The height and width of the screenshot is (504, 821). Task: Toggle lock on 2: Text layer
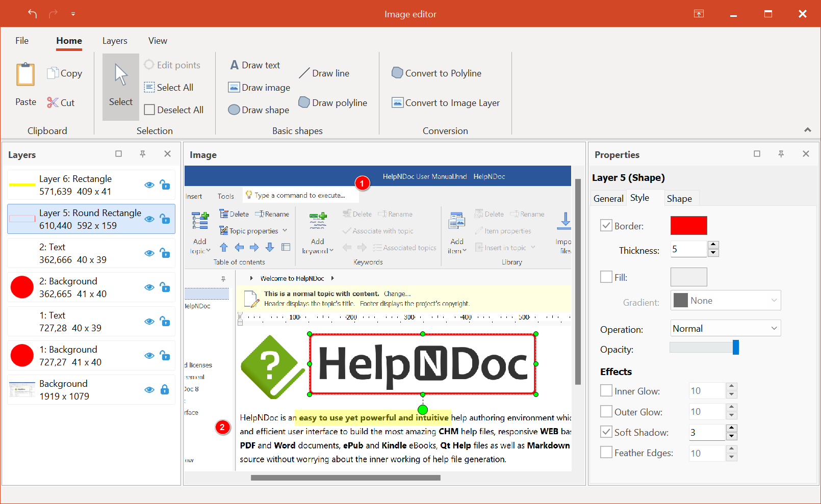click(x=165, y=253)
